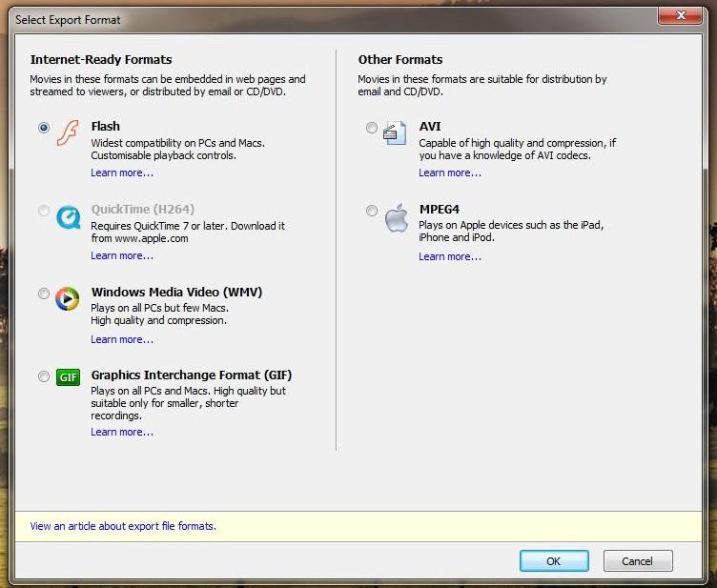Choose the GIF format radio button
717x588 pixels.
pyautogui.click(x=44, y=376)
